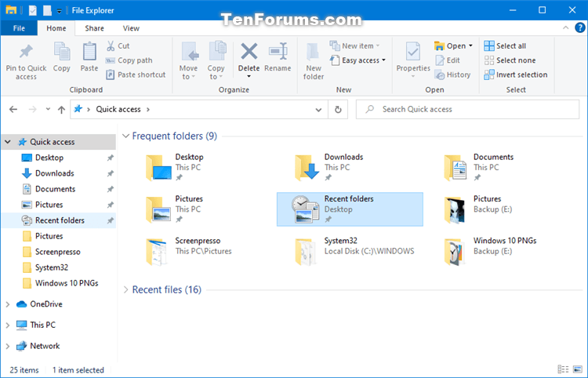Select Desktop folder tile in Frequent folders

(x=201, y=168)
